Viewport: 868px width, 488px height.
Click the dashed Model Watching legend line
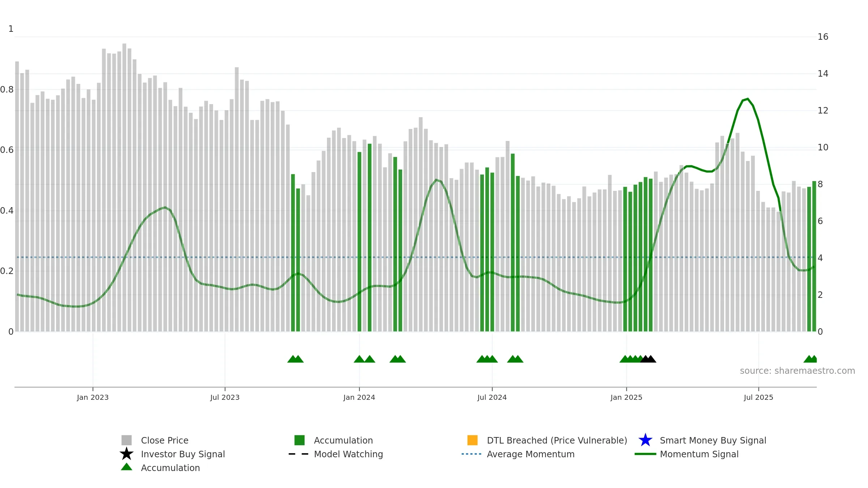[299, 454]
